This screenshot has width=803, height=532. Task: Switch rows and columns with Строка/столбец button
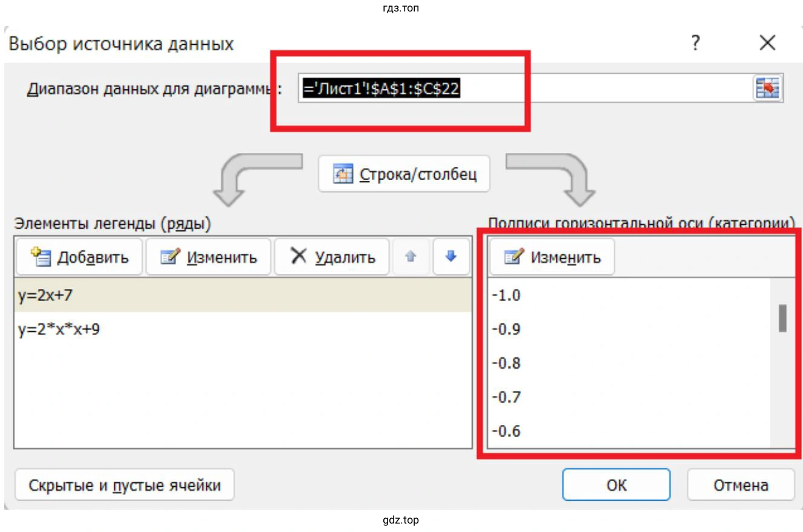[404, 174]
